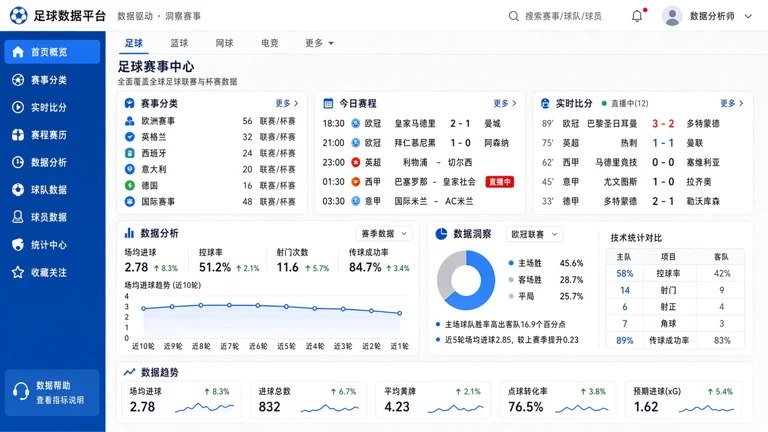Screen dimensions: 768x432
Task: Open the 欧冠联赛 dropdown
Action: (534, 234)
